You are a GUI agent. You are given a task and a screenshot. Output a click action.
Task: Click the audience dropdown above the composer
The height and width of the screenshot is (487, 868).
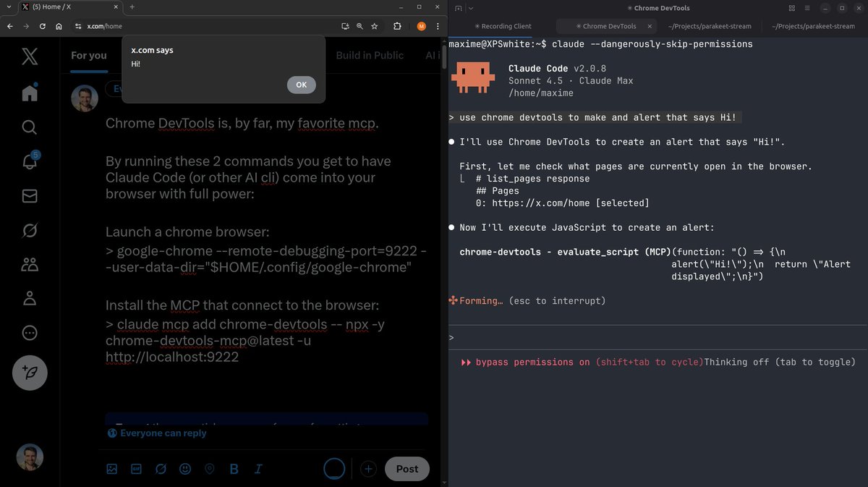pos(114,89)
